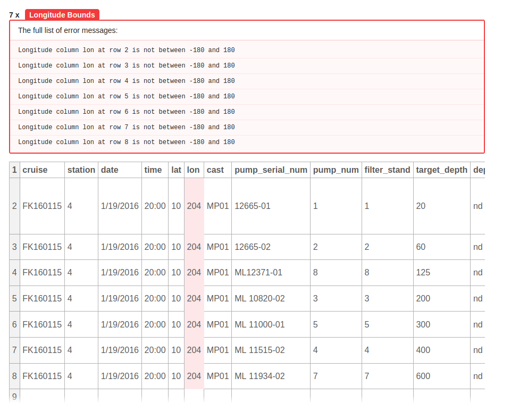Viewport: 511px width, 420px height.
Task: Click row number 1 header cell
Action: 15,170
